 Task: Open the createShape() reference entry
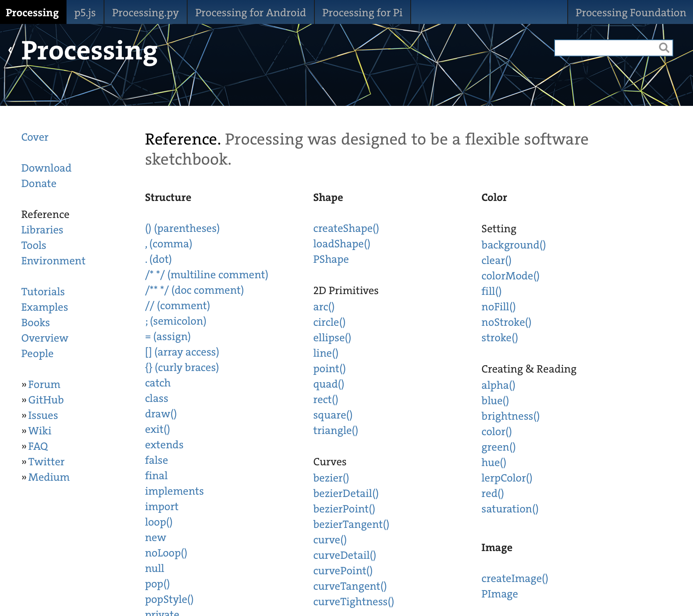tap(346, 228)
